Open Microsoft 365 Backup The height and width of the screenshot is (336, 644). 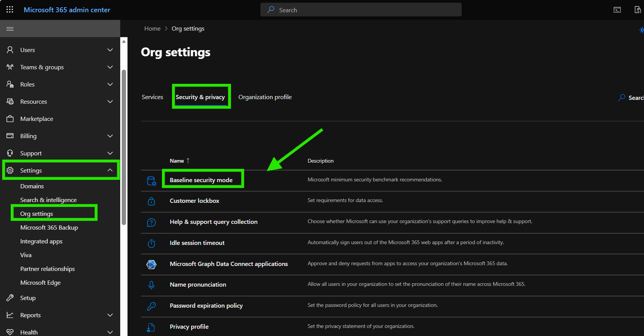(x=49, y=227)
